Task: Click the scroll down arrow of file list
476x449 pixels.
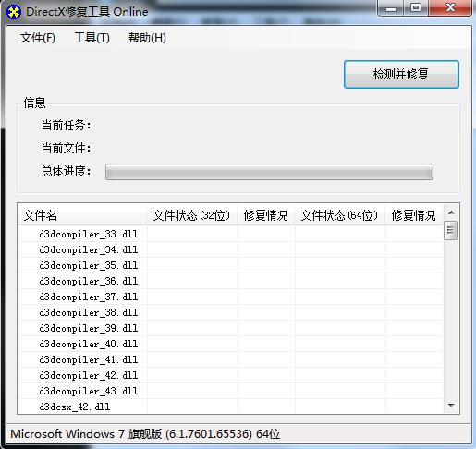Action: click(x=451, y=405)
